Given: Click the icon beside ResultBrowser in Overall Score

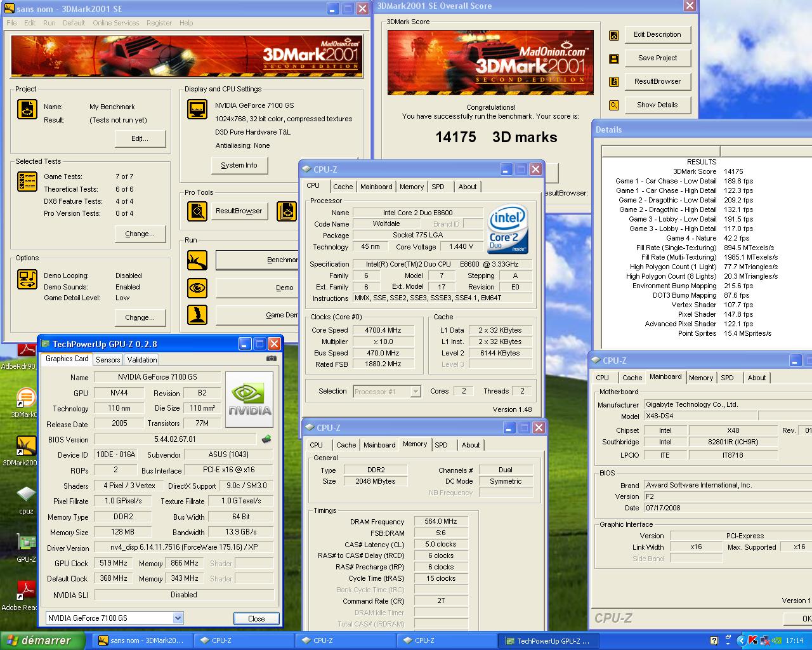Looking at the screenshot, I should click(614, 82).
